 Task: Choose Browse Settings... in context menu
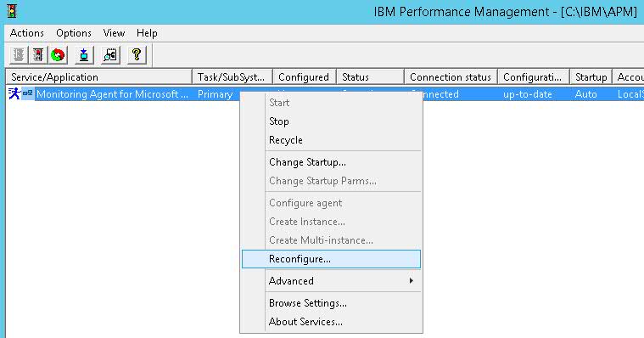pyautogui.click(x=331, y=303)
